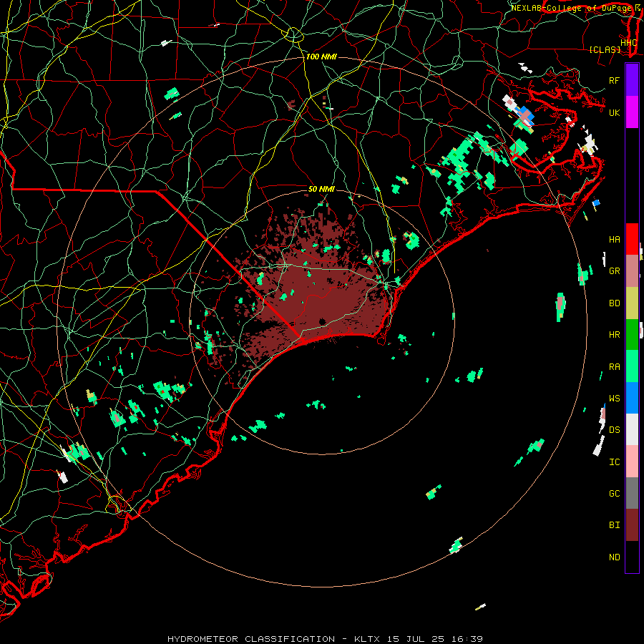This screenshot has height=644, width=644.
Task: Click the IC legend label
Action: point(614,462)
